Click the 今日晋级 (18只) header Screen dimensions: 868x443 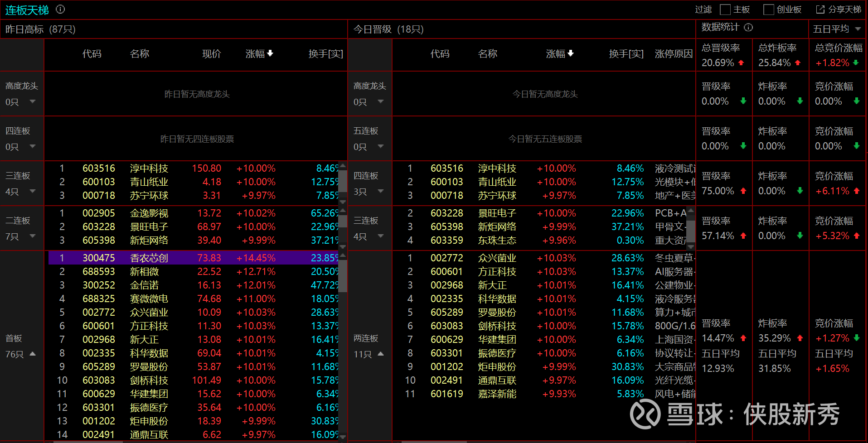tap(388, 29)
